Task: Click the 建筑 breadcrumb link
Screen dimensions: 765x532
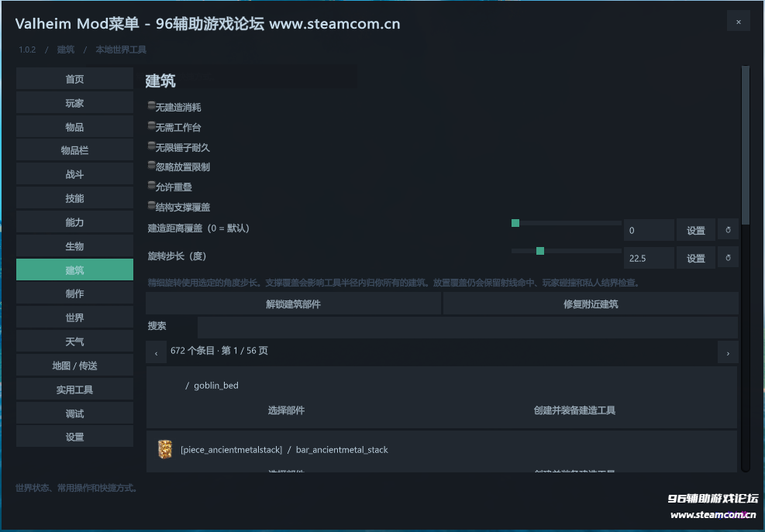Action: tap(65, 50)
